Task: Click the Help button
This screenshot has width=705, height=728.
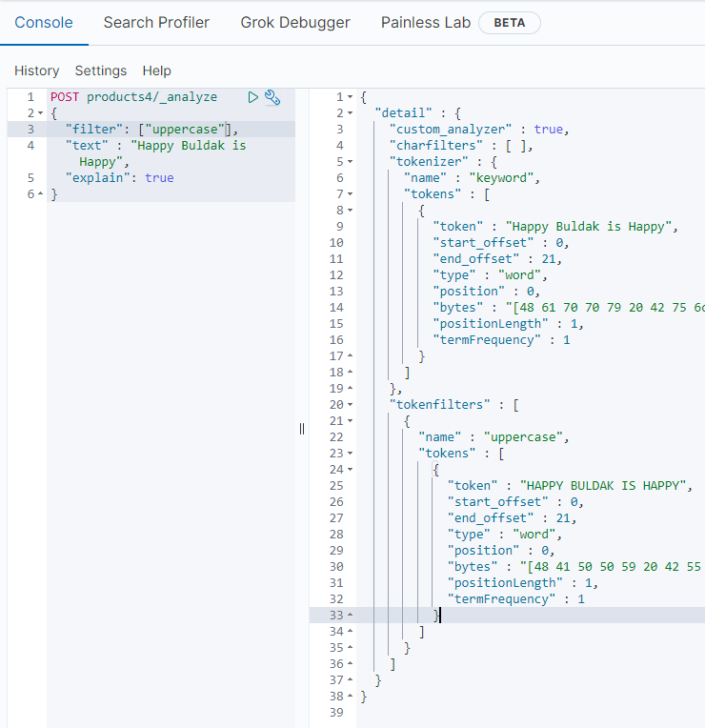Action: pos(156,71)
